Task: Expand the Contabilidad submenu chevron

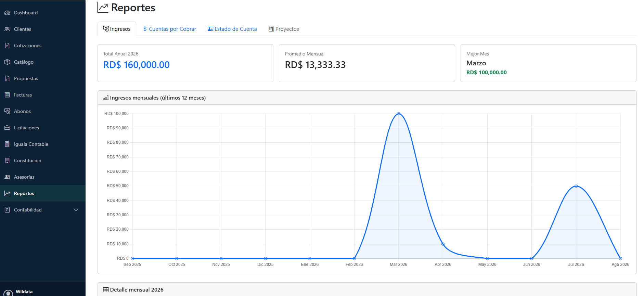Action: coord(76,210)
